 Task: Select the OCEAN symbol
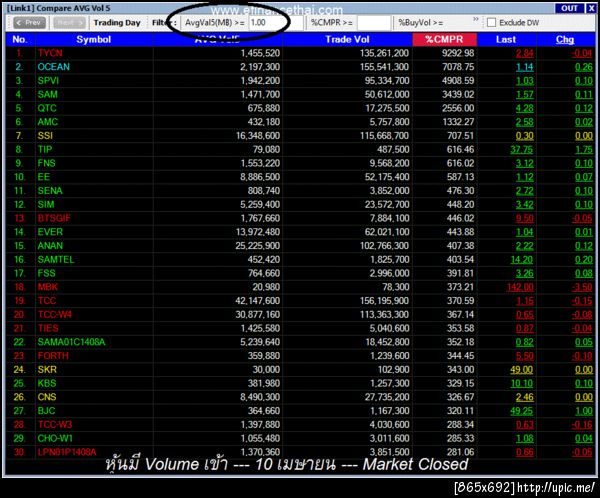(x=54, y=67)
